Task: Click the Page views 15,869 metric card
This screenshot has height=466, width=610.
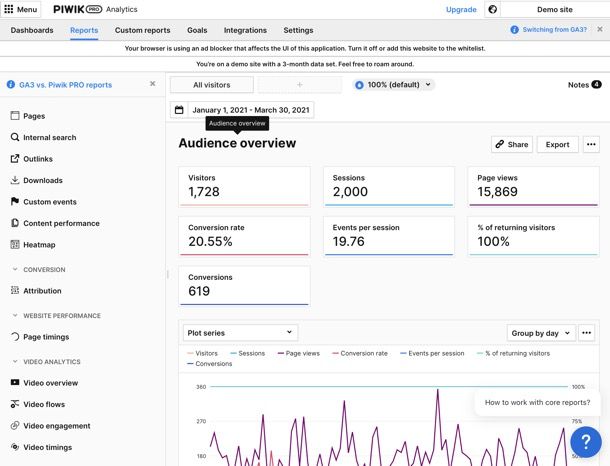Action: [533, 186]
